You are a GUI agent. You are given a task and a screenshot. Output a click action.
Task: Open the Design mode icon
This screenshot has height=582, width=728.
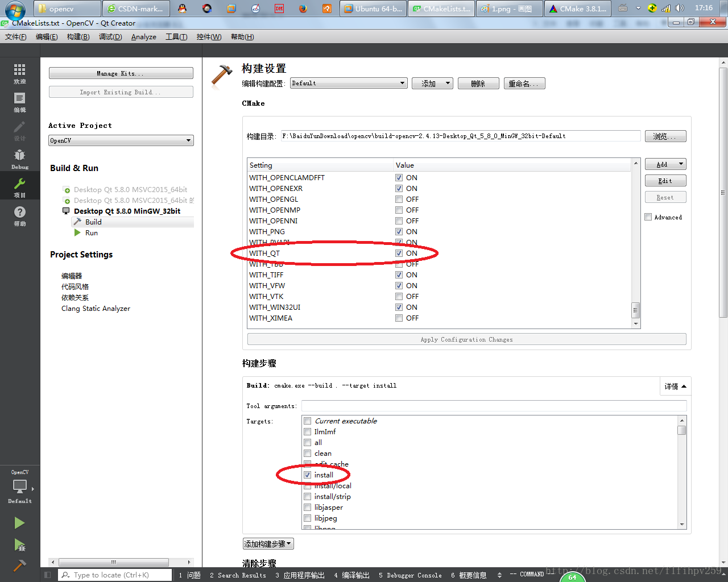point(20,131)
